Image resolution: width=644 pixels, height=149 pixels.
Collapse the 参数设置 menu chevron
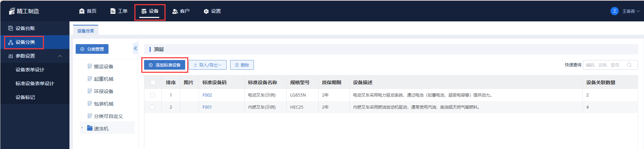(x=60, y=56)
